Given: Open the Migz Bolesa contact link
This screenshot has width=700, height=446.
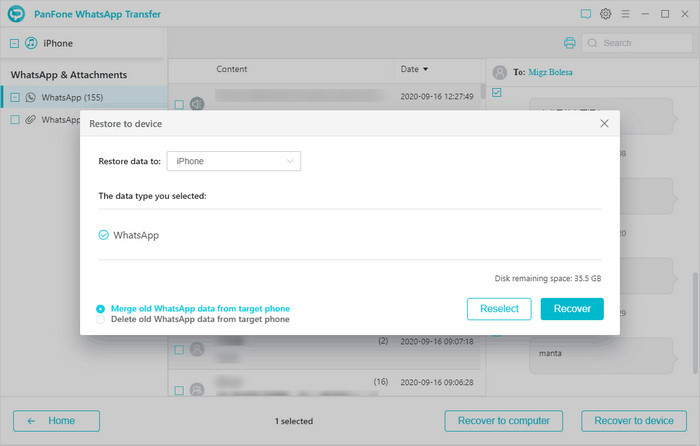Looking at the screenshot, I should [550, 72].
